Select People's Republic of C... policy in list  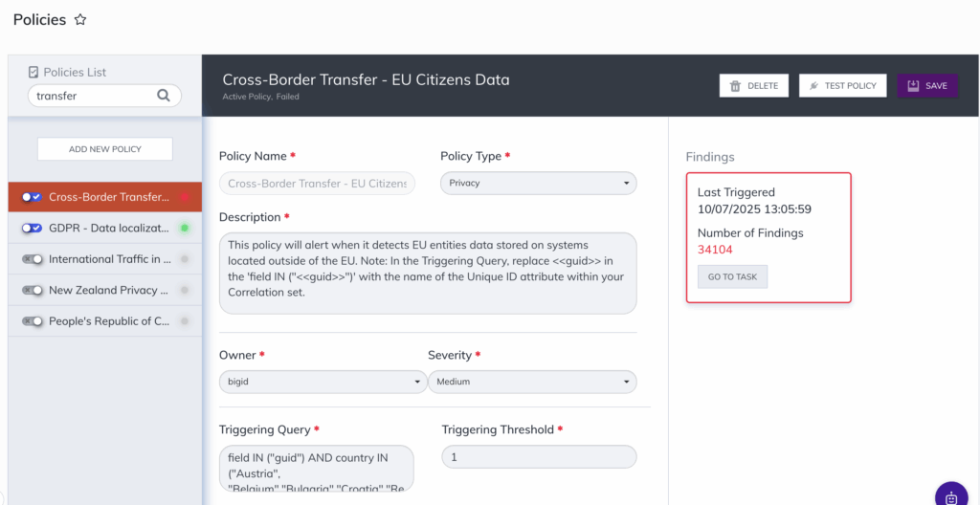pos(109,321)
